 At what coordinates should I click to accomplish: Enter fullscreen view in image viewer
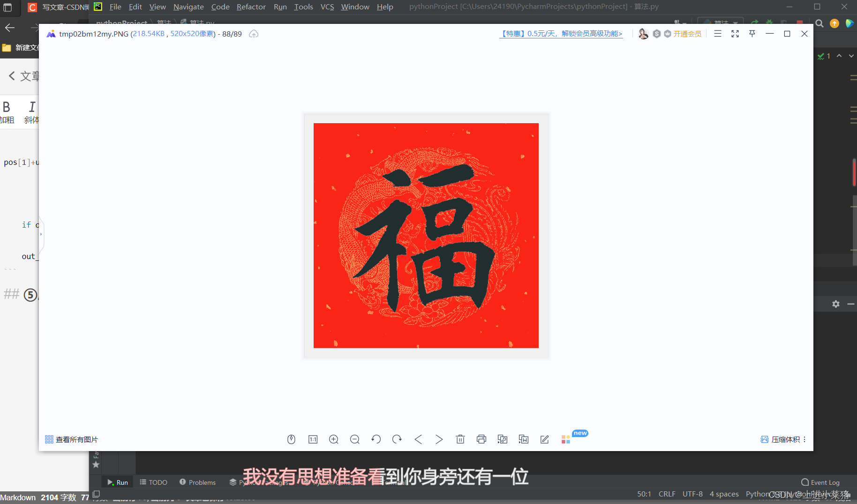point(735,34)
